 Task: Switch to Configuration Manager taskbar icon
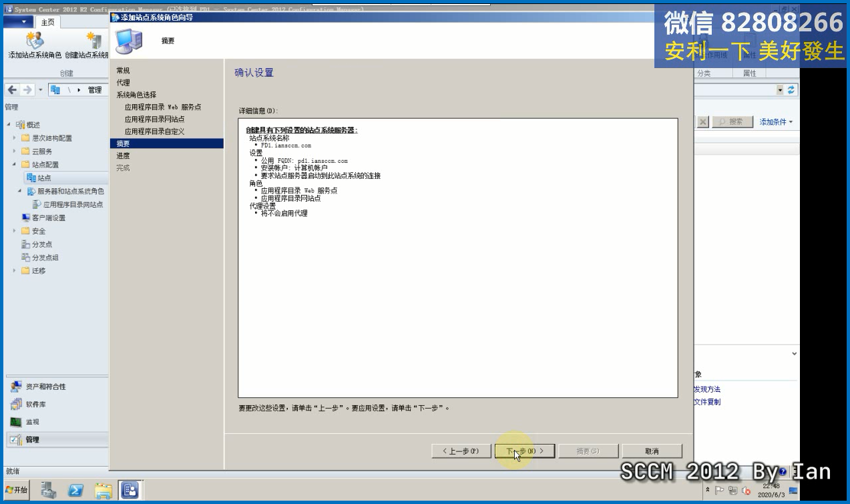pos(130,490)
